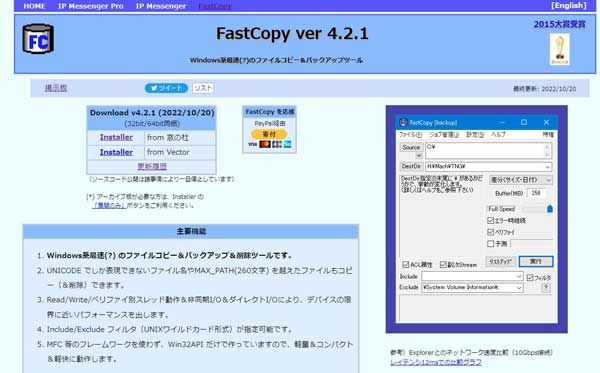Click the 特権 menu item

click(x=548, y=135)
